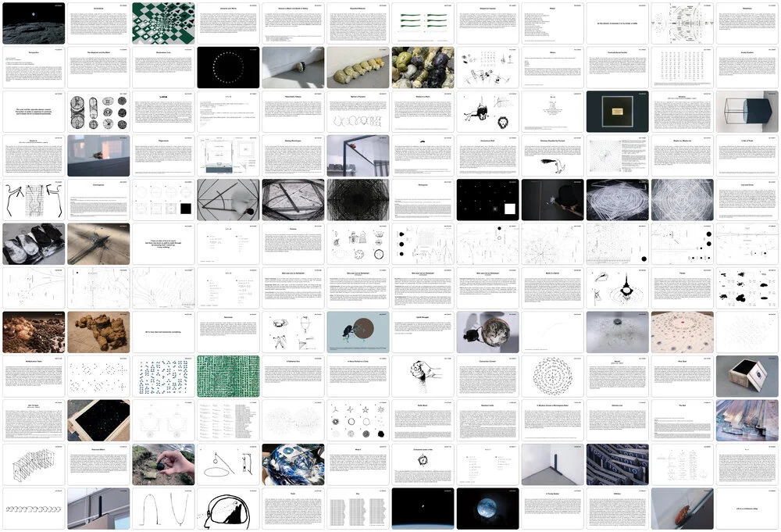Open the page with six green leaf shapes
The height and width of the screenshot is (532, 781).
(423, 23)
